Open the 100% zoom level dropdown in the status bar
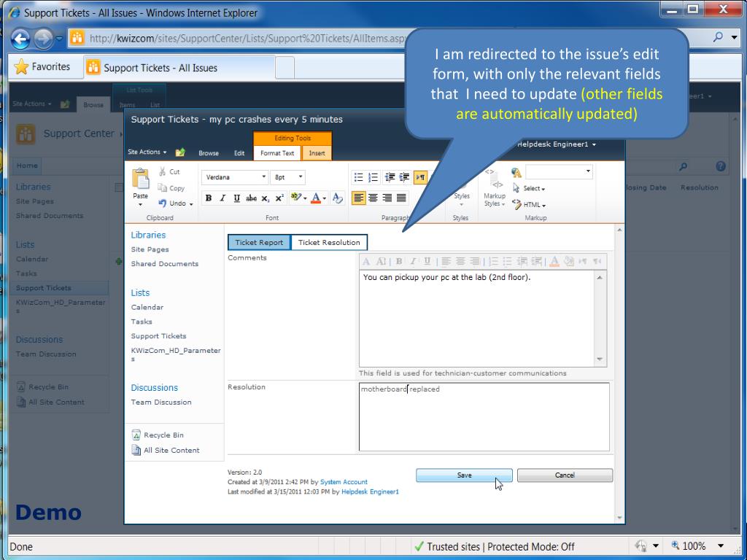The width and height of the screenshot is (747, 560). pos(720,545)
